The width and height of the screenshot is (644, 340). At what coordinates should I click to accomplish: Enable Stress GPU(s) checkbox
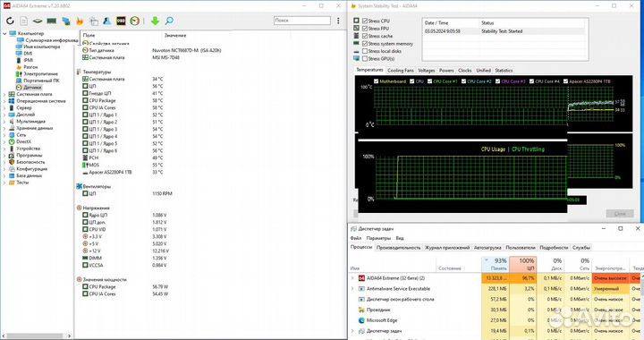coord(365,59)
